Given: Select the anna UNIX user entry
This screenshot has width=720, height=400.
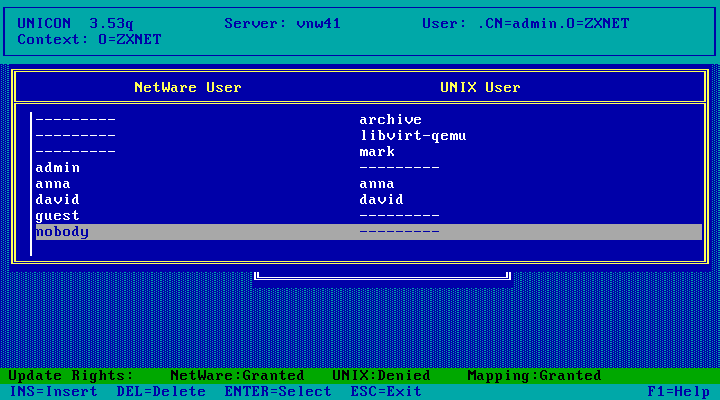Looking at the screenshot, I should [377, 184].
